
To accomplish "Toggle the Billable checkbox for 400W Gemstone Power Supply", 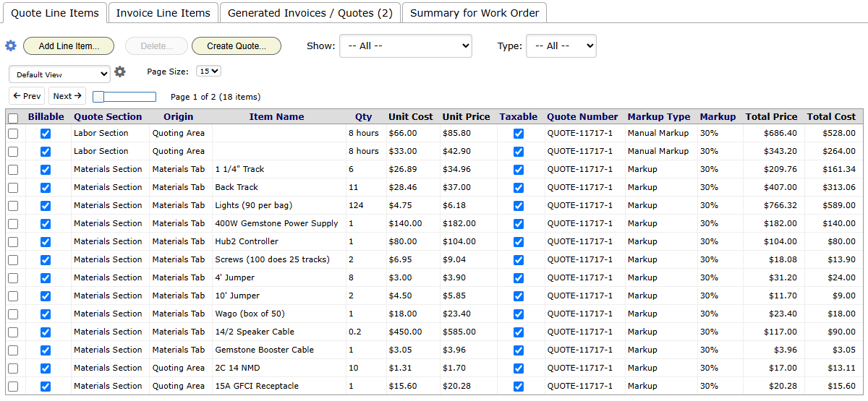I will coord(46,224).
